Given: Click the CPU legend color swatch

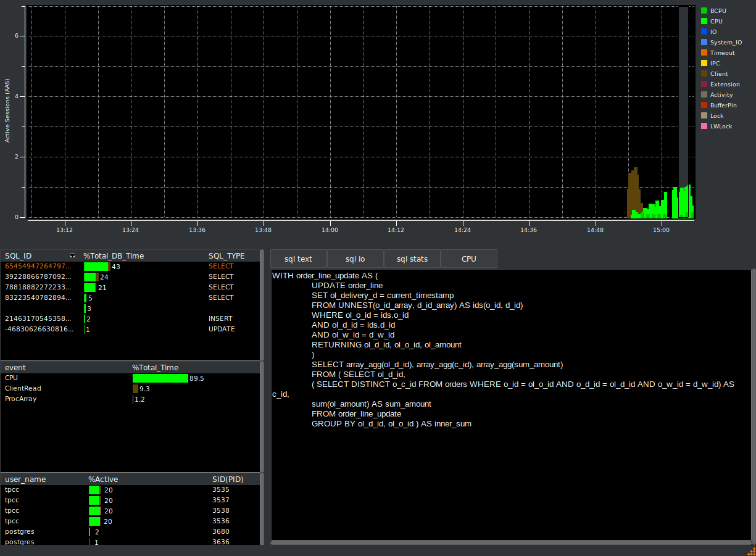Looking at the screenshot, I should [x=704, y=22].
